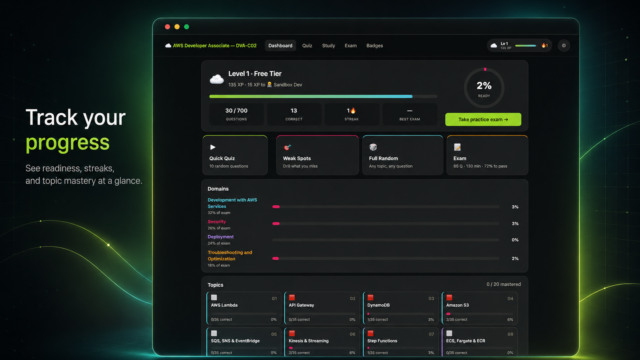This screenshot has height=360, width=640.
Task: Click the AWS Developer Associate — DVA-C02 title
Action: (215, 45)
